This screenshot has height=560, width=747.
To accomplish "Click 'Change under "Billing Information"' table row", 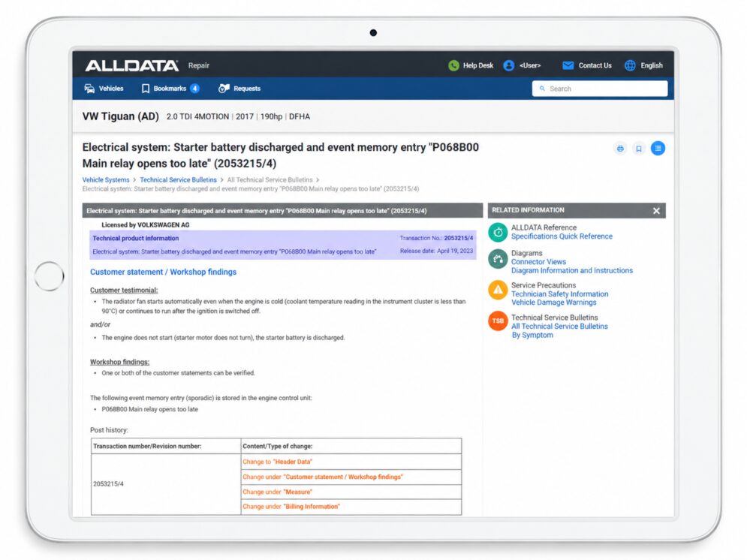I will click(x=351, y=507).
